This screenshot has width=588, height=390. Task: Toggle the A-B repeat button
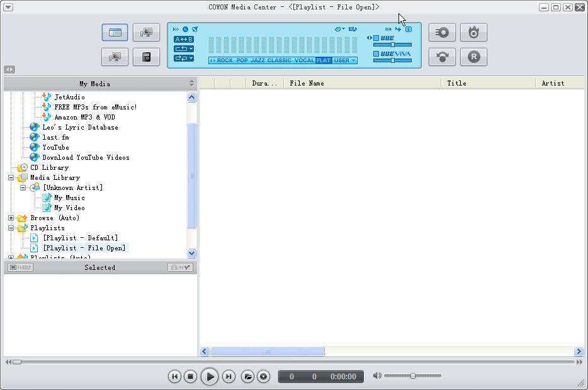pos(184,40)
